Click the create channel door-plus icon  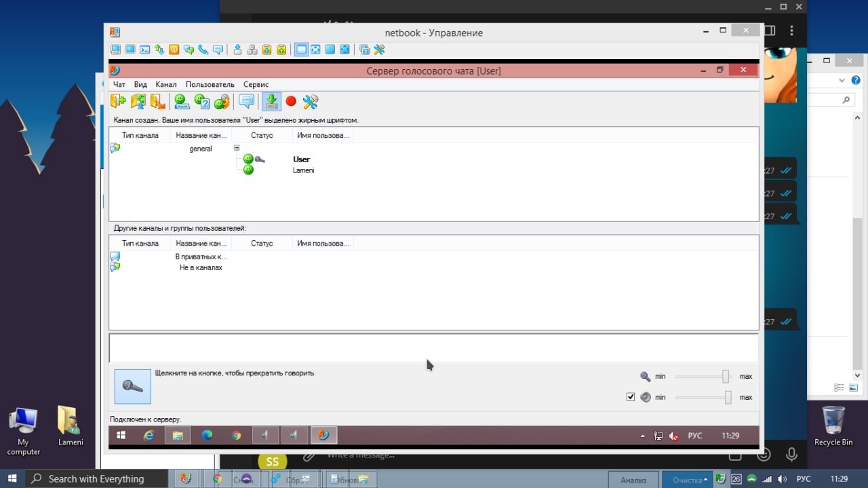click(x=119, y=102)
